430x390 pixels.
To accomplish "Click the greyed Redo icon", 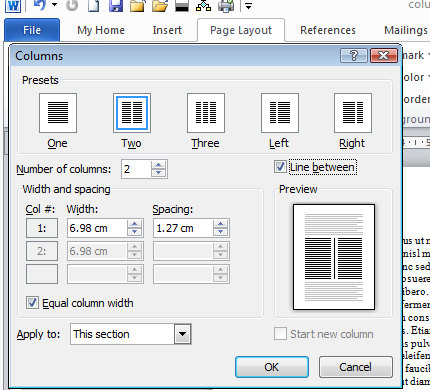I will pyautogui.click(x=72, y=5).
